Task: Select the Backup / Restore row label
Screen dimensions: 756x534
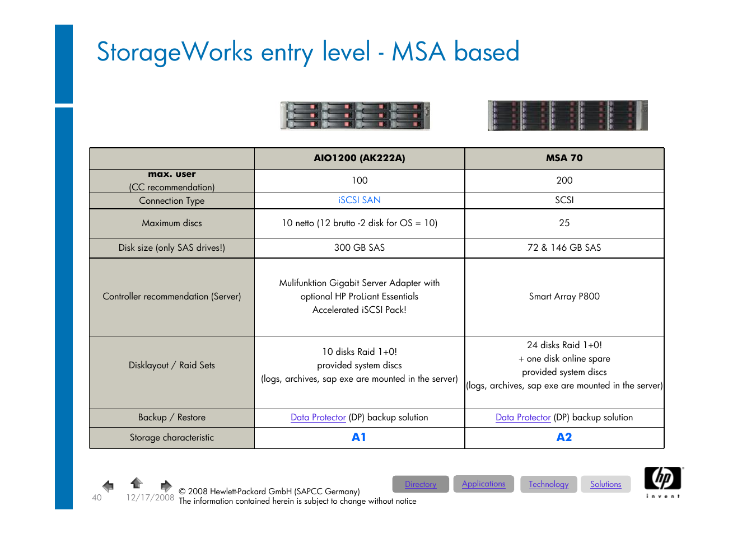Action: (x=172, y=417)
